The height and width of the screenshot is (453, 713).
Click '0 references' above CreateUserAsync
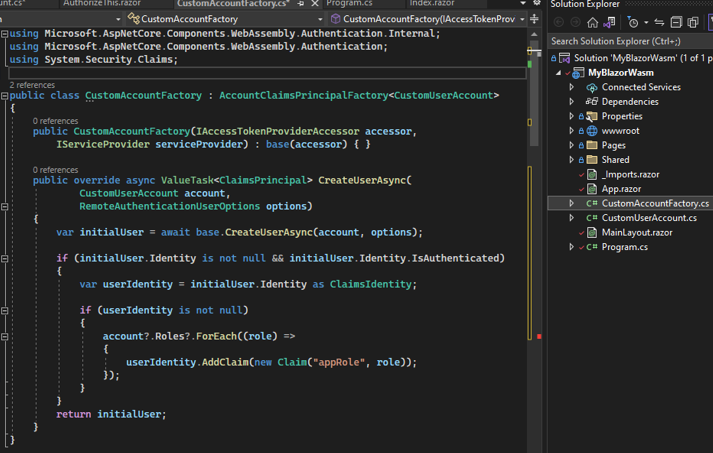55,170
